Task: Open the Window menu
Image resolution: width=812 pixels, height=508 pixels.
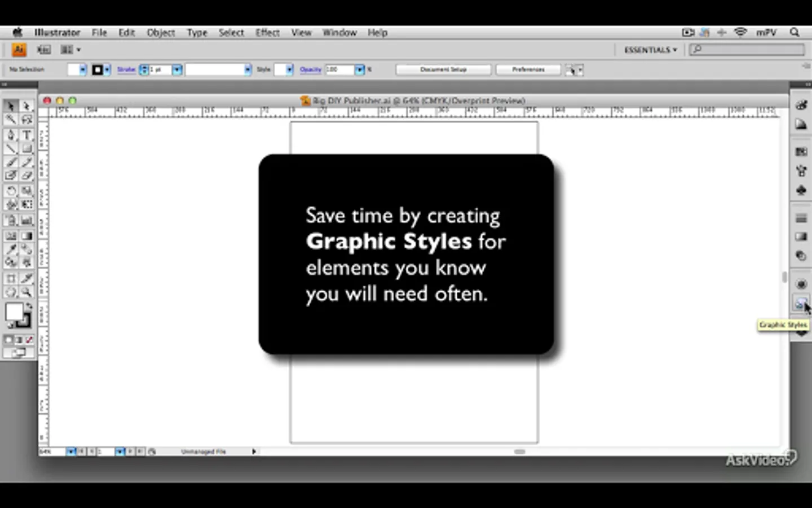Action: point(339,33)
